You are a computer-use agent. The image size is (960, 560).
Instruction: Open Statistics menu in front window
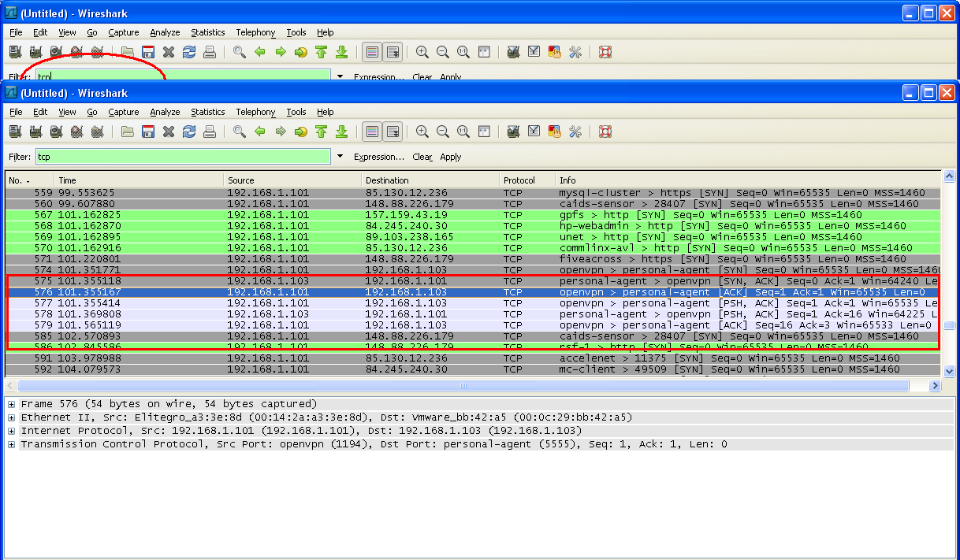[x=208, y=112]
